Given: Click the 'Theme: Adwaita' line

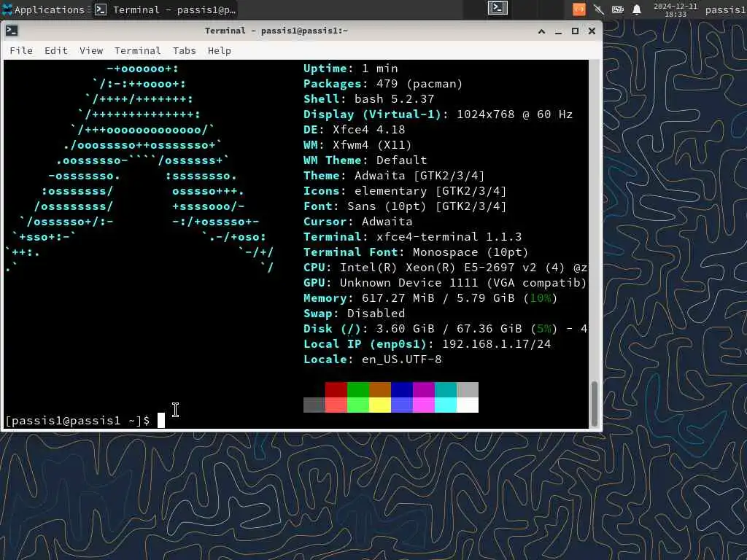Looking at the screenshot, I should click(394, 176).
